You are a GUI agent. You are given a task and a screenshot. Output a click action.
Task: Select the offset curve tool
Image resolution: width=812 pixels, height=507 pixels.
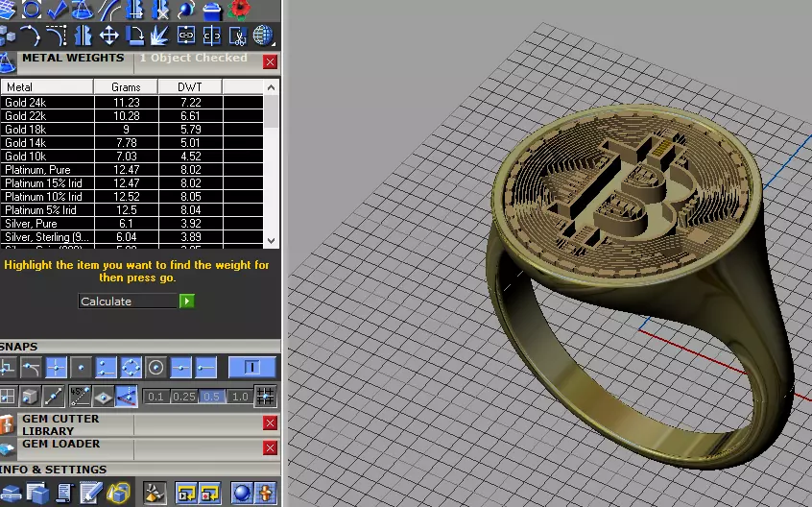coord(107,10)
